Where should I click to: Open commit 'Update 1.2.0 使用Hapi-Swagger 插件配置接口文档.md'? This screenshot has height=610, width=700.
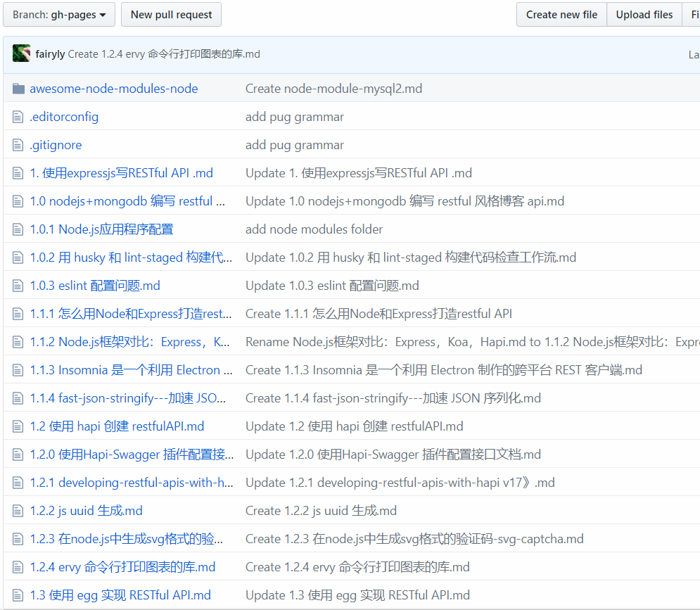393,455
